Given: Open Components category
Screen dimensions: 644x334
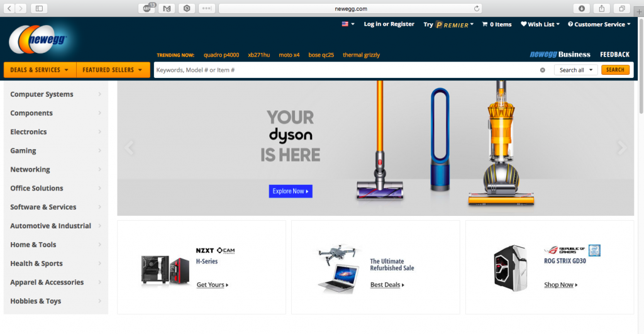Looking at the screenshot, I should click(x=56, y=113).
